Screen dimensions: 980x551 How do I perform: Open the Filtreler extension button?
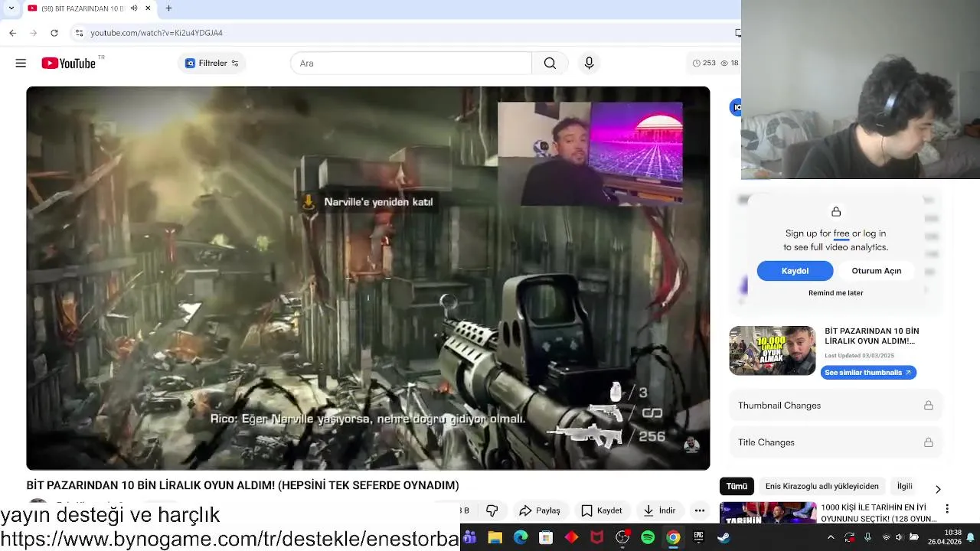click(212, 64)
